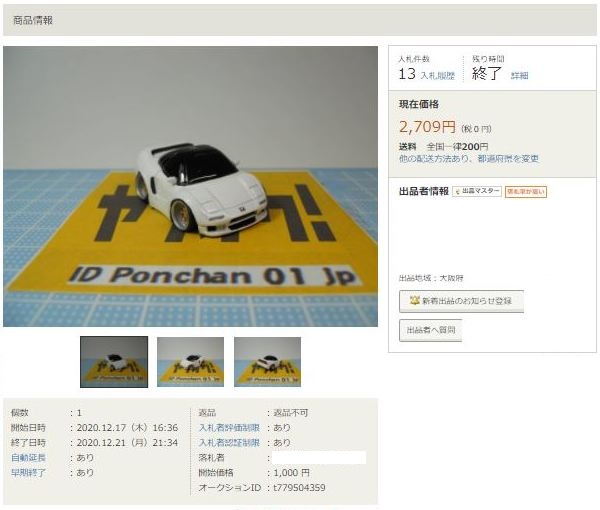Open the 入札履歴 bid history link
Image resolution: width=600 pixels, height=510 pixels.
click(x=438, y=76)
